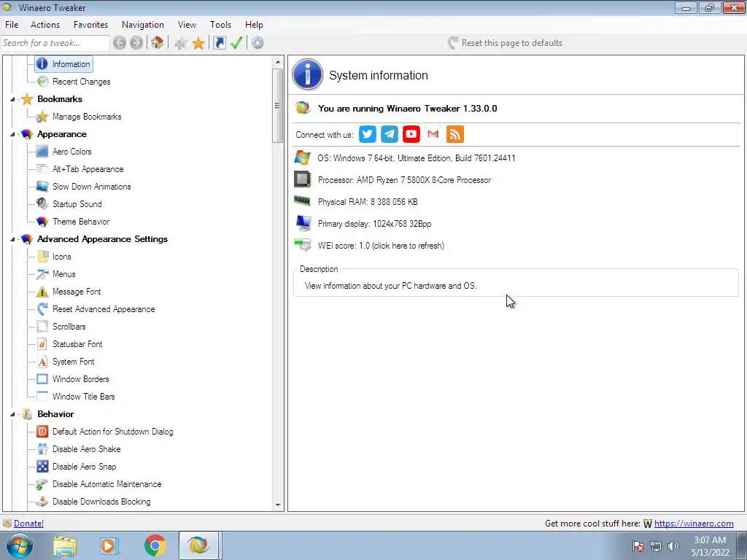747x560 pixels.
Task: Click the gold Manage bookmarks star in toolbar
Action: tap(198, 43)
